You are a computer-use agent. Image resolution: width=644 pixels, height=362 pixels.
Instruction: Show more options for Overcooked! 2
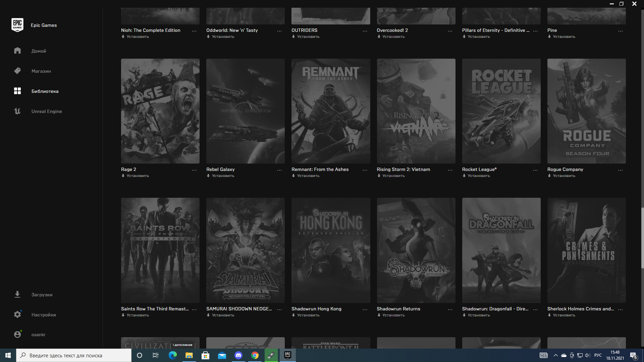click(x=450, y=31)
